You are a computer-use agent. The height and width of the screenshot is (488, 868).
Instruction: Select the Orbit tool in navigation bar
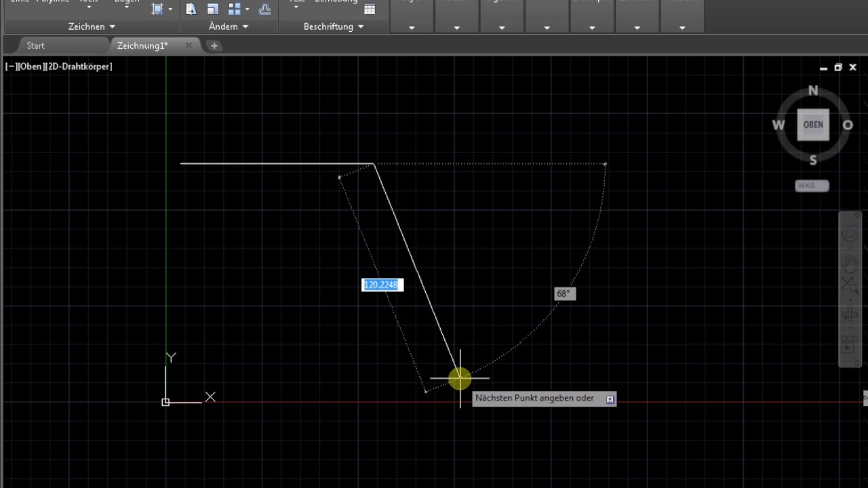point(850,314)
